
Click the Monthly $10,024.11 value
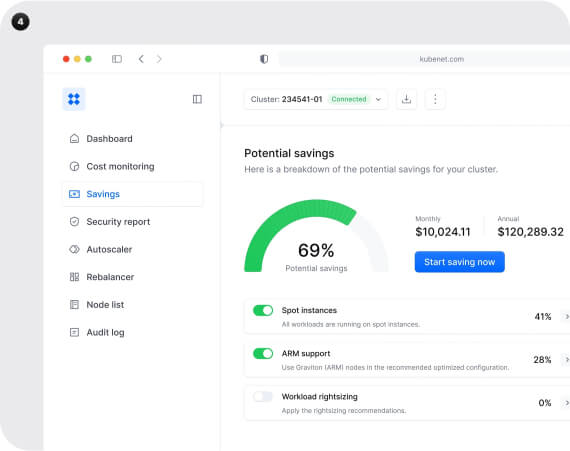[x=443, y=232]
